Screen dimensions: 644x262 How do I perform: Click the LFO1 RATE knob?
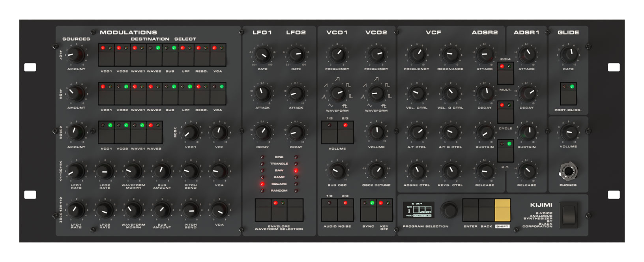tap(262, 55)
